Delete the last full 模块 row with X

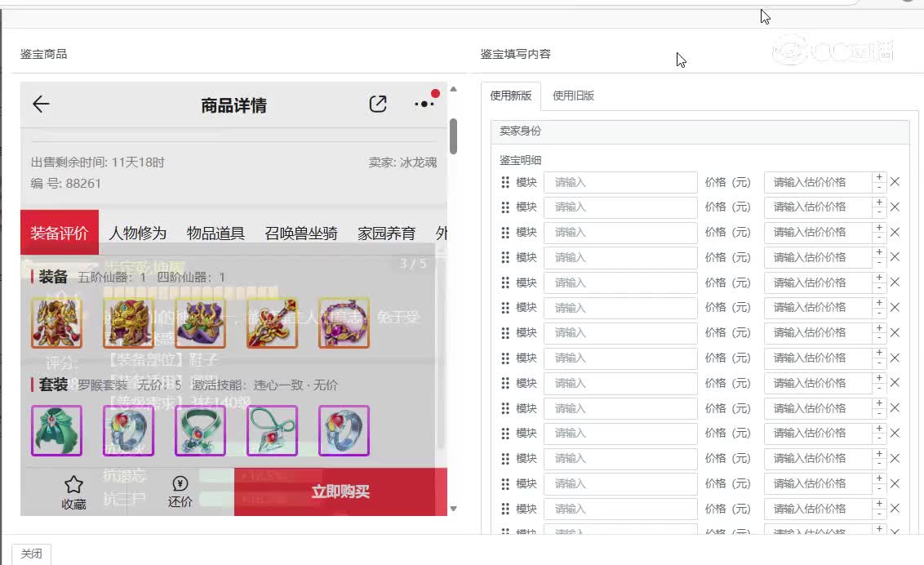(x=895, y=509)
